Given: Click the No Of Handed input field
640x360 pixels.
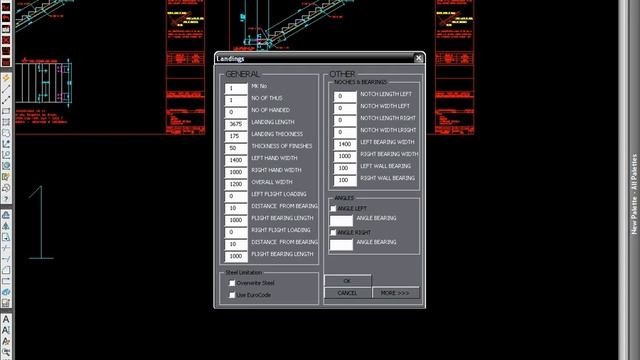Looking at the screenshot, I should point(236,112).
